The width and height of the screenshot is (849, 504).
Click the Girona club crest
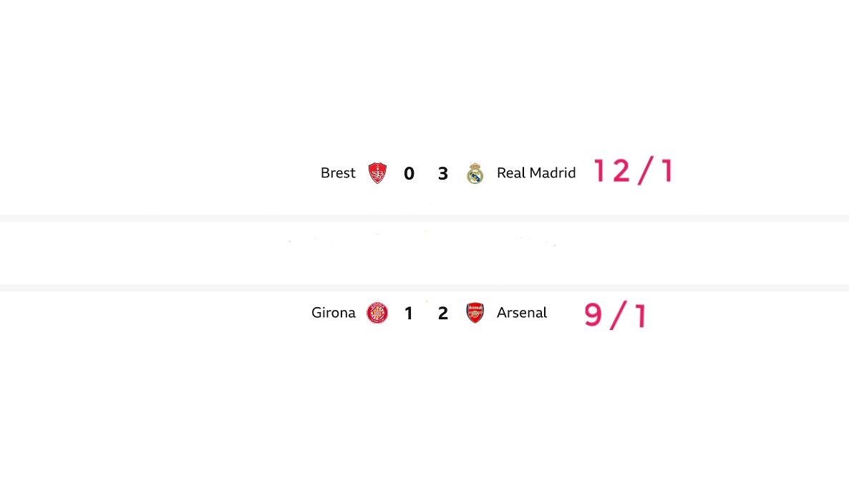point(377,313)
